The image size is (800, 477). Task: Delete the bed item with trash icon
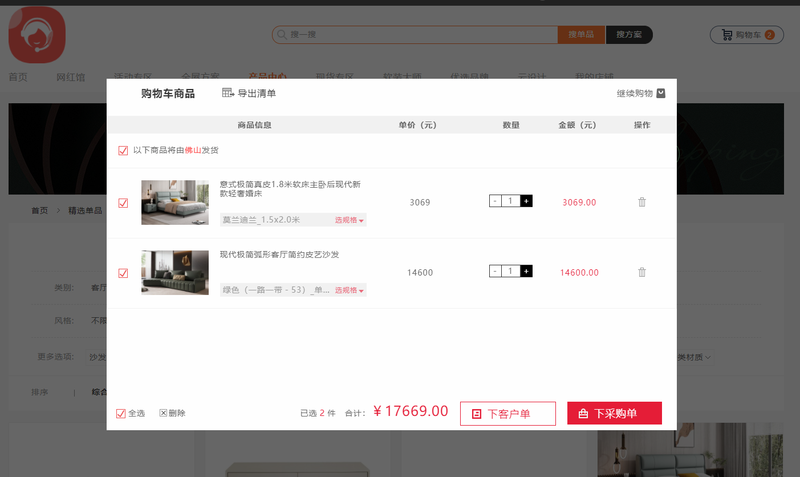point(642,202)
